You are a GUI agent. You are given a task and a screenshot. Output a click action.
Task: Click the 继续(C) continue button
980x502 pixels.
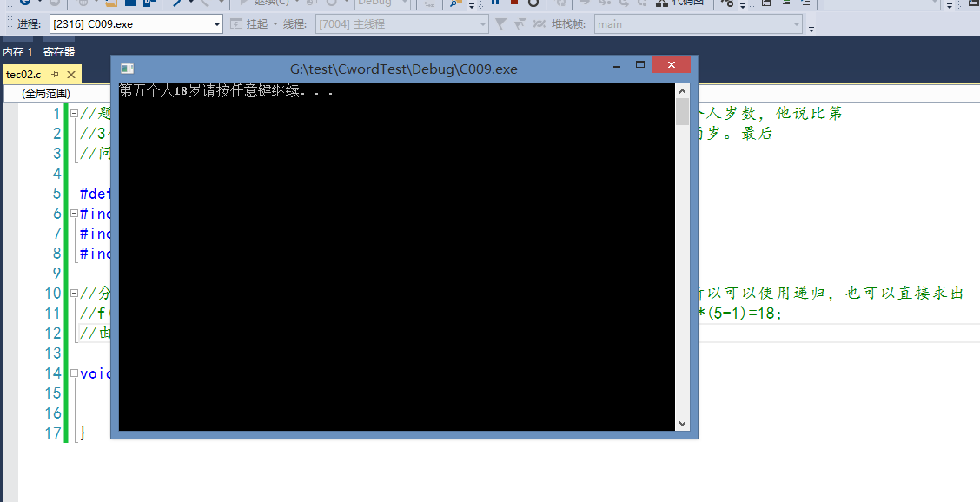(265, 3)
